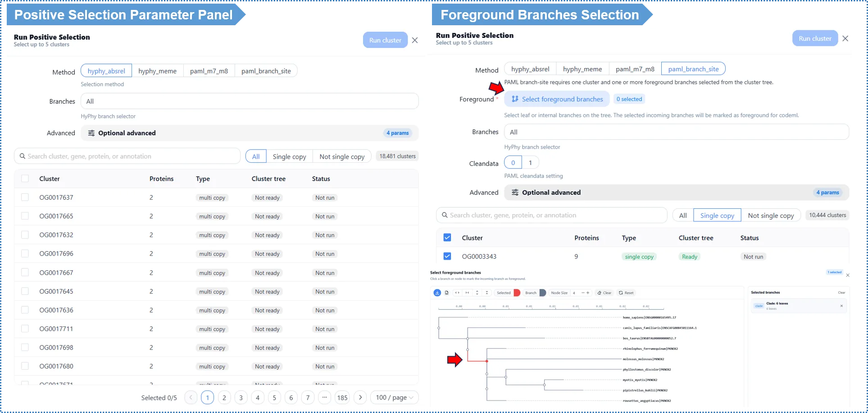The width and height of the screenshot is (868, 413).
Task: Expand tree horizontally in tree toolbar
Action: pos(457,293)
